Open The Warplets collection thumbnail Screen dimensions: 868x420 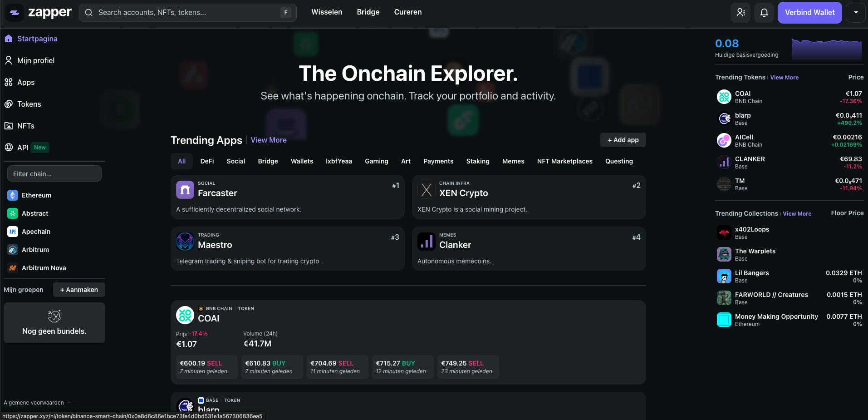(x=724, y=254)
